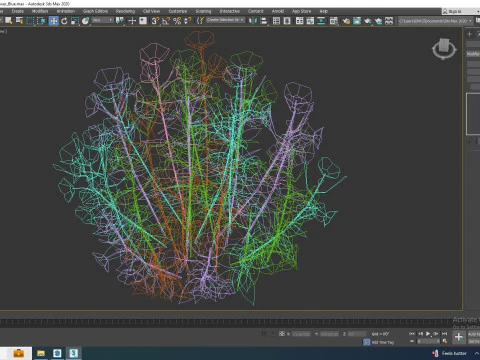Image resolution: width=480 pixels, height=360 pixels.
Task: Open the Civil View menu
Action: point(151,11)
